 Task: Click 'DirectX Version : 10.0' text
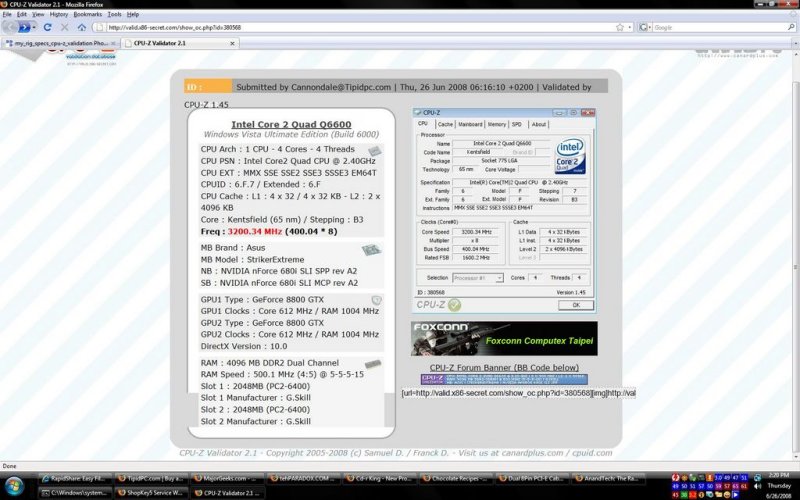click(244, 346)
